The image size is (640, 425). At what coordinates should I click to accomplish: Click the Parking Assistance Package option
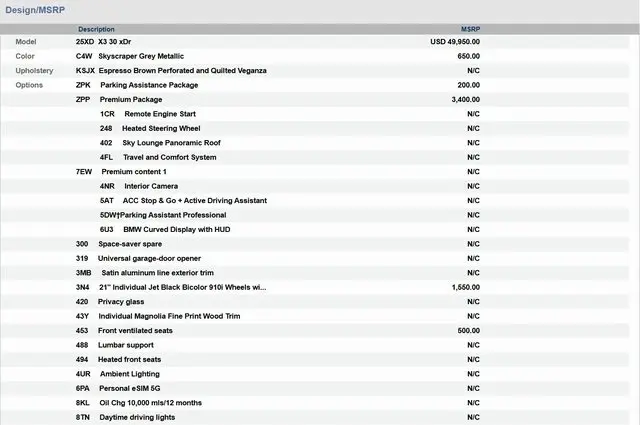pyautogui.click(x=149, y=85)
